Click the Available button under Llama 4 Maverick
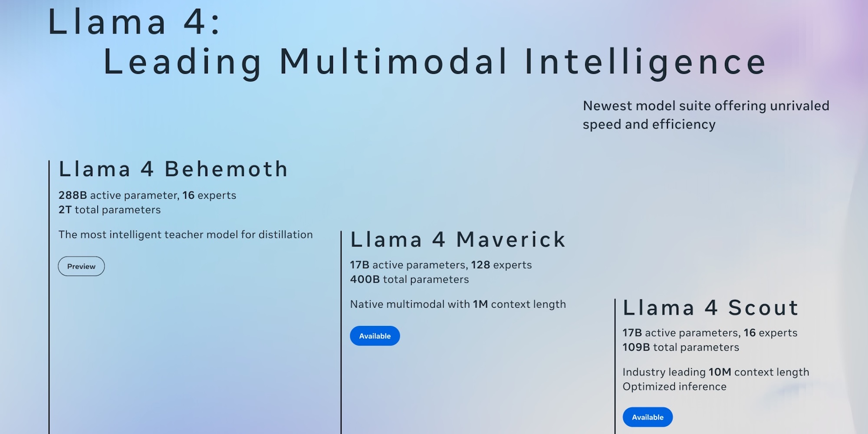The width and height of the screenshot is (868, 434). coord(375,336)
